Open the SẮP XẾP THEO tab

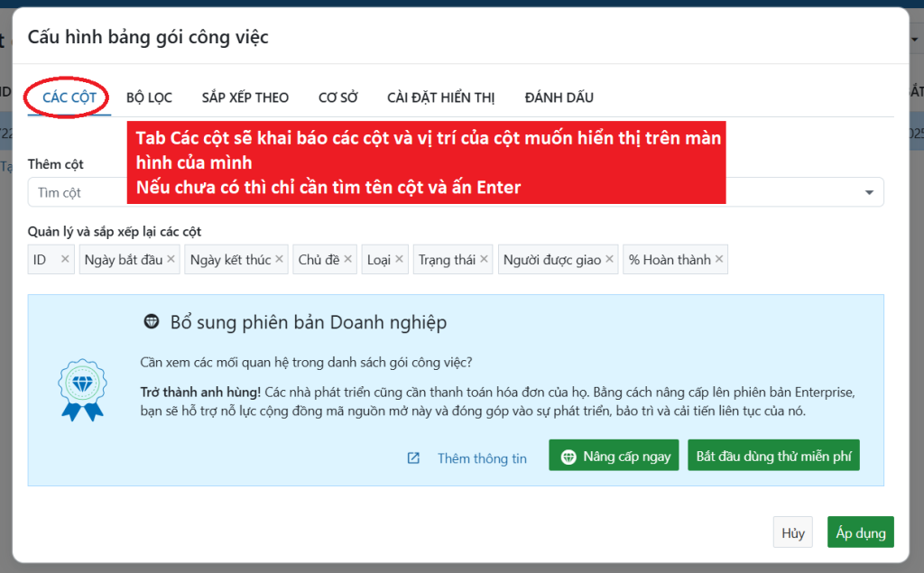pyautogui.click(x=245, y=97)
